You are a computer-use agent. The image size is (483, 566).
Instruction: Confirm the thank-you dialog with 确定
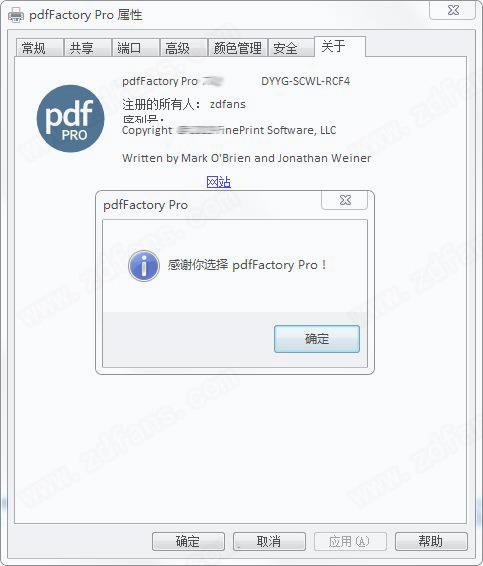317,339
